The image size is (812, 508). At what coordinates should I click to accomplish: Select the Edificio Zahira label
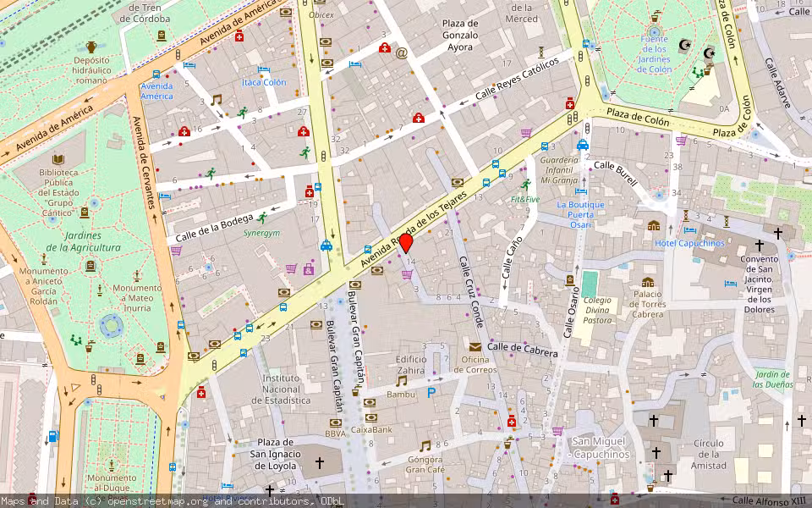pyautogui.click(x=411, y=364)
